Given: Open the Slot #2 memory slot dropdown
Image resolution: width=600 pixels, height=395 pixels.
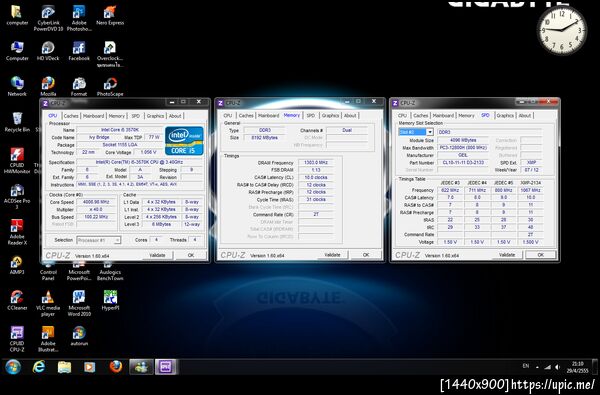Looking at the screenshot, I should coord(416,132).
